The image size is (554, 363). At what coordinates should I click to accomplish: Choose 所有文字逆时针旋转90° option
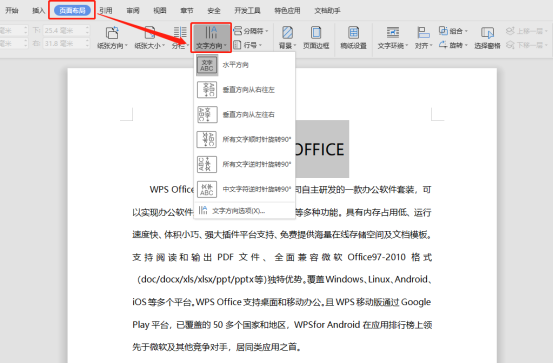pos(244,164)
